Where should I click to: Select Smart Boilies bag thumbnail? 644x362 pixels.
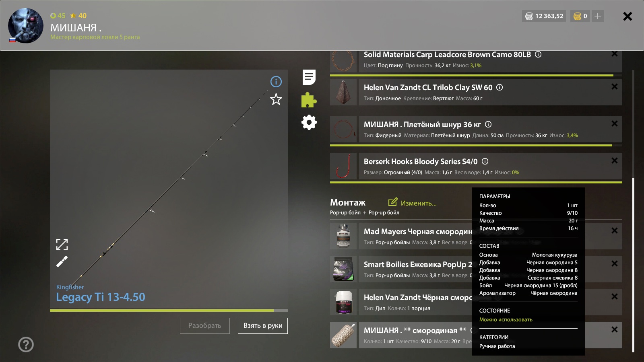[x=343, y=269]
